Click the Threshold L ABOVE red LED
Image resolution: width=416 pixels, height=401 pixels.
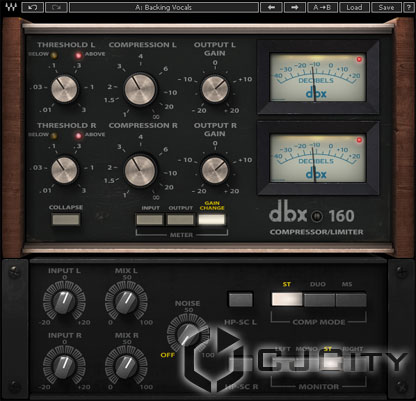pos(79,55)
